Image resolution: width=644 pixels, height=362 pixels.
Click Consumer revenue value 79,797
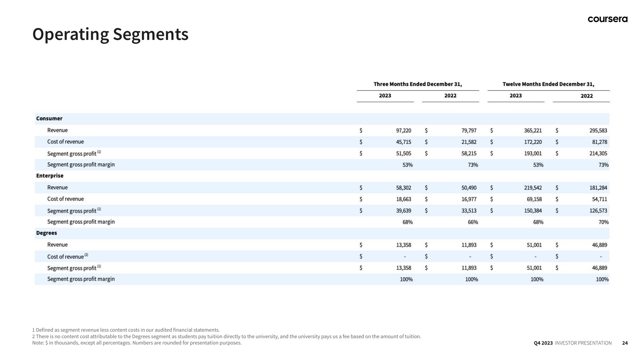pos(469,130)
